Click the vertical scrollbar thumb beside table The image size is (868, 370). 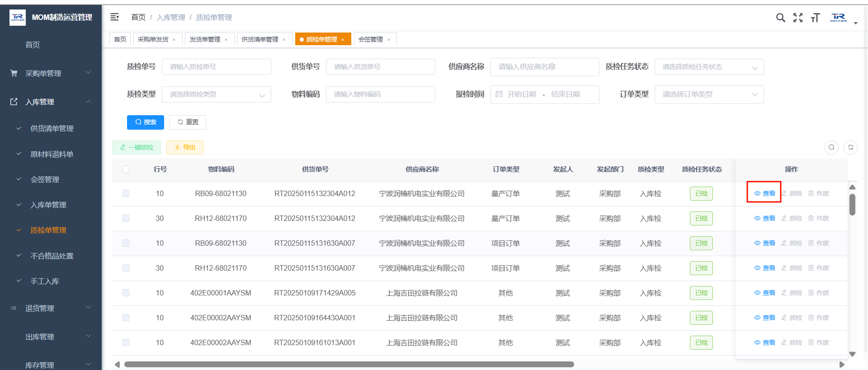(x=852, y=205)
